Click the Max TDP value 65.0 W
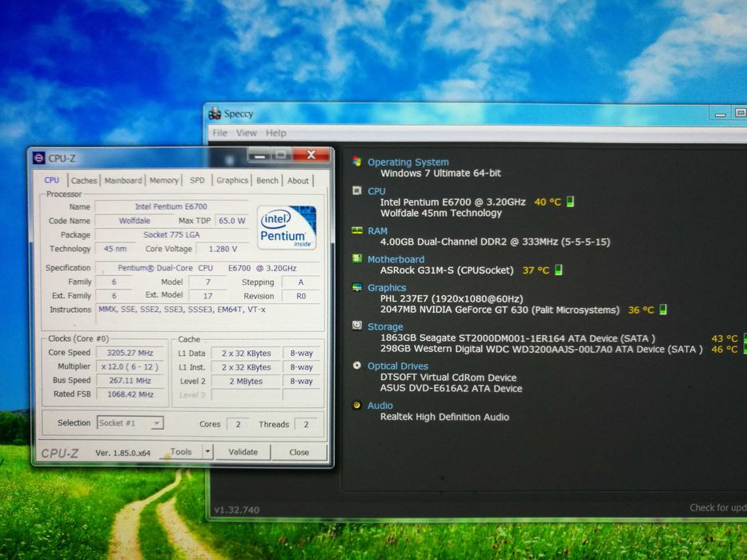The image size is (747, 560). coord(231,221)
